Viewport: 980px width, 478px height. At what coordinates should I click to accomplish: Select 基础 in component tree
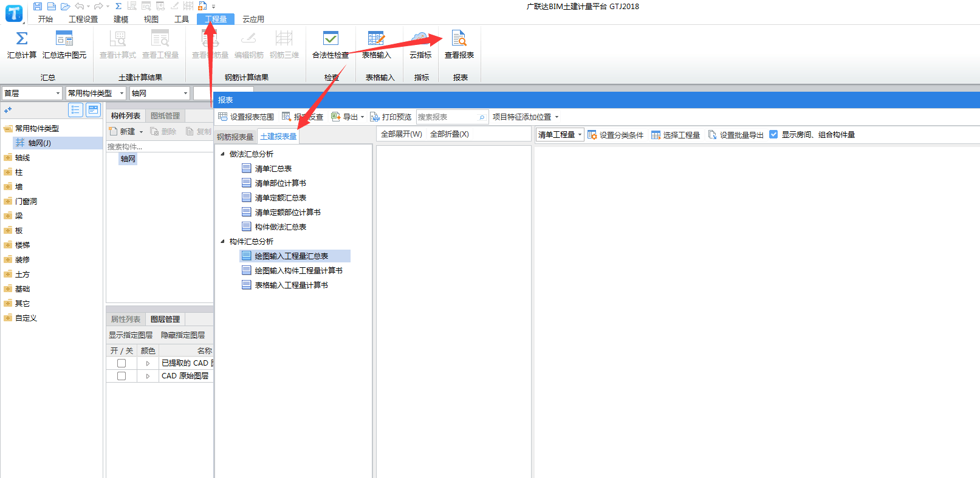point(22,289)
